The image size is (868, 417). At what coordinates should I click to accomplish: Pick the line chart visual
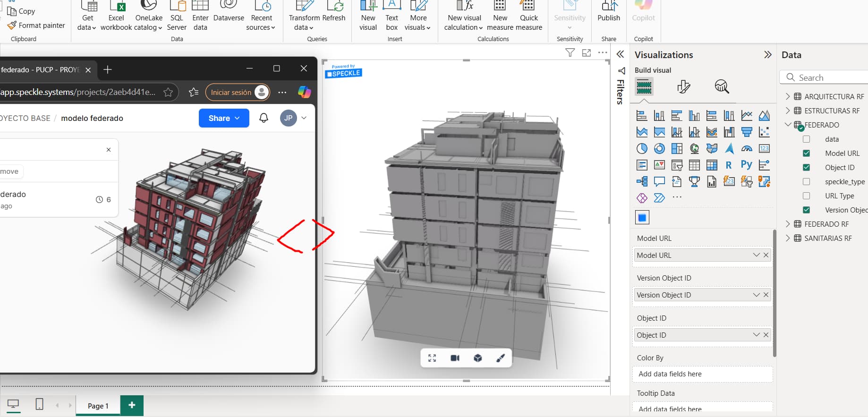(747, 115)
